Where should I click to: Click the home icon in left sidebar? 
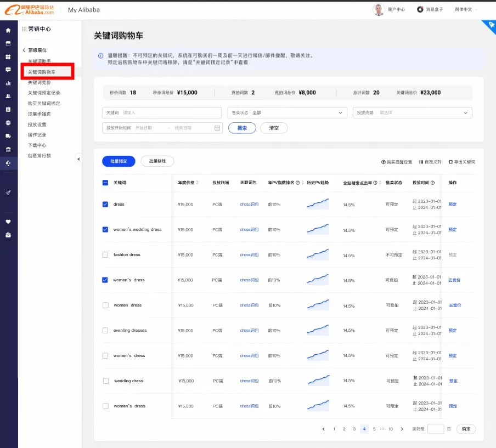coord(8,30)
